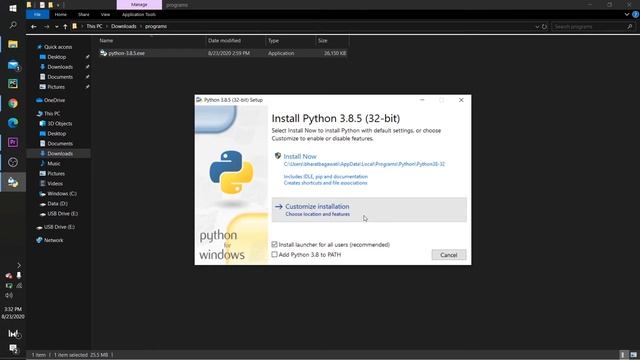Click the Properties quick access toolbar icon
Screen dimensions: 640x360
[42, 5]
